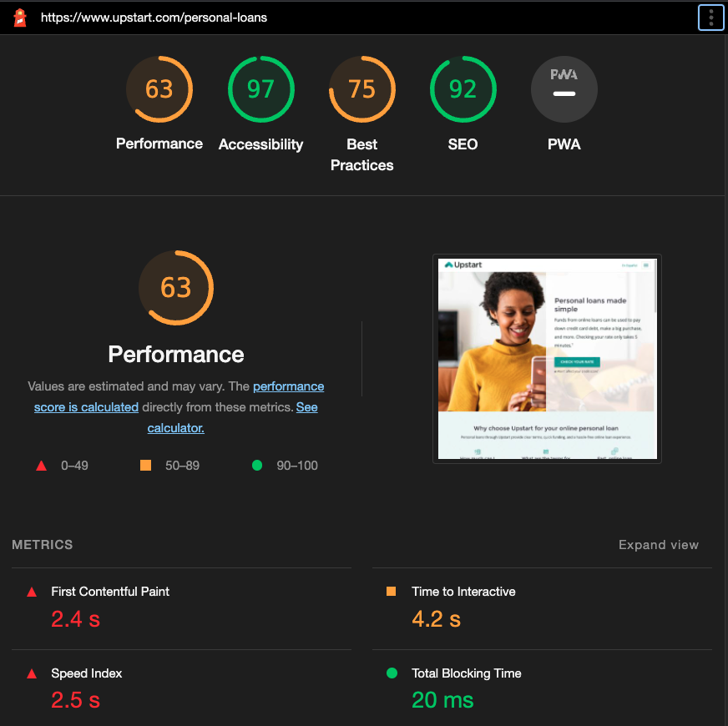This screenshot has width=728, height=726.
Task: Jump to PWA category gauge
Action: pos(564,89)
